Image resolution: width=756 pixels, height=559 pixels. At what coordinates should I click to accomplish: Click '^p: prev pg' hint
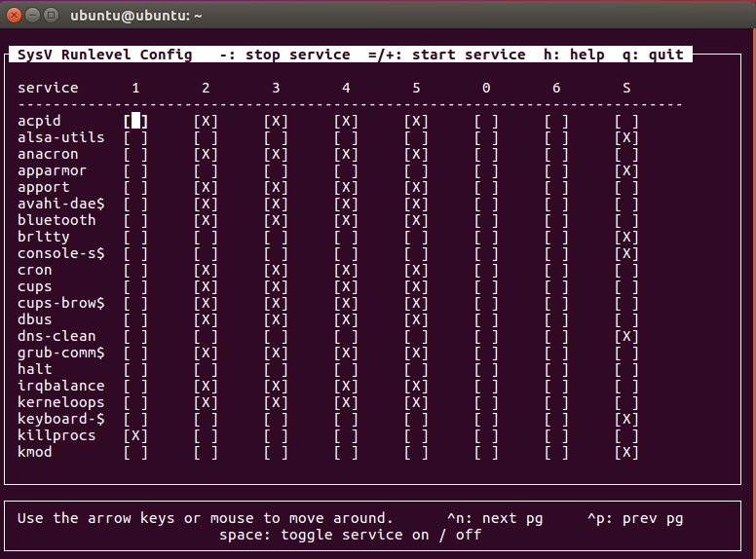tap(635, 518)
